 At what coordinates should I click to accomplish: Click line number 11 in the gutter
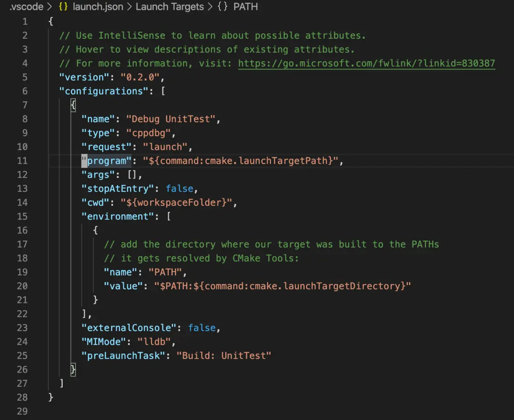(x=22, y=161)
